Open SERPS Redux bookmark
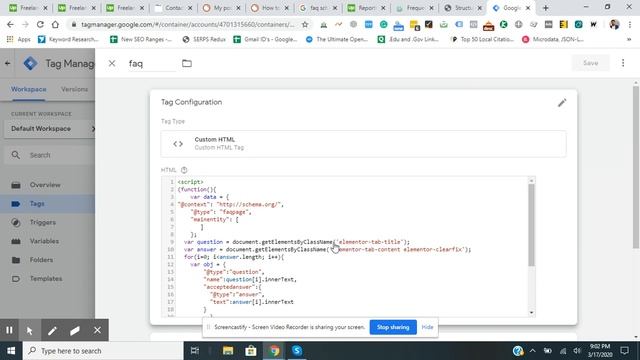This screenshot has height=360, width=640. (204, 40)
